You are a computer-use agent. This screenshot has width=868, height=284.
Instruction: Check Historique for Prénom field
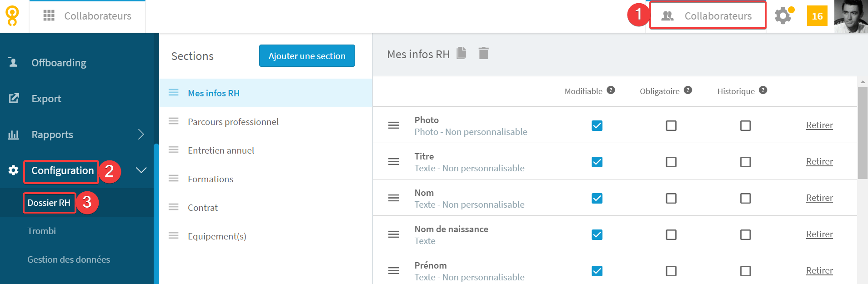(x=745, y=271)
